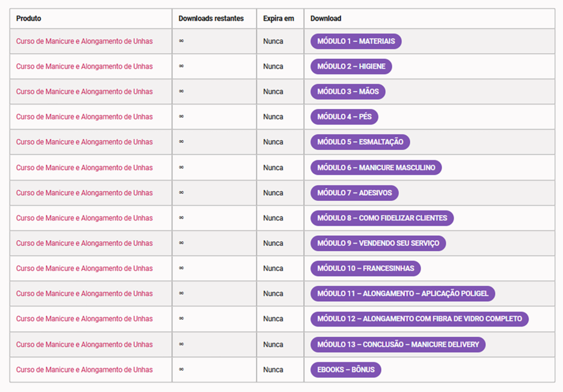Click the Módulo 3 – Mãos button
The width and height of the screenshot is (563, 392).
pos(347,92)
